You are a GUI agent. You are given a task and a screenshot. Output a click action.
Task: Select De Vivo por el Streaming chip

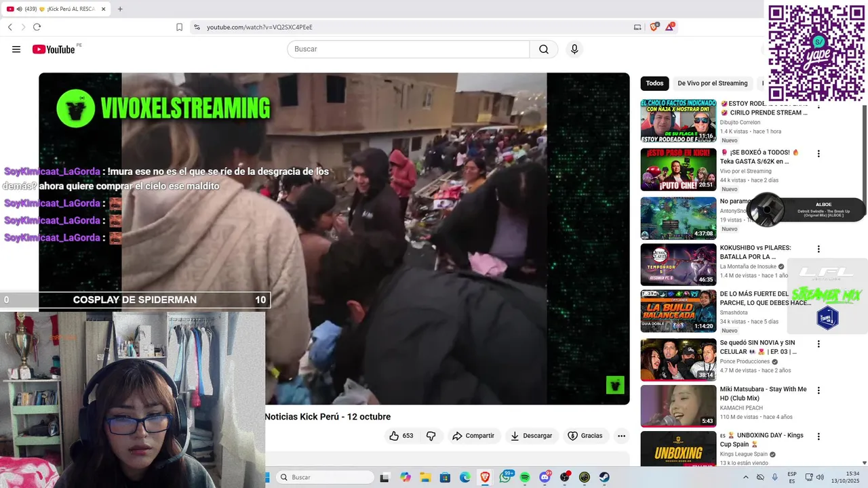click(x=712, y=83)
